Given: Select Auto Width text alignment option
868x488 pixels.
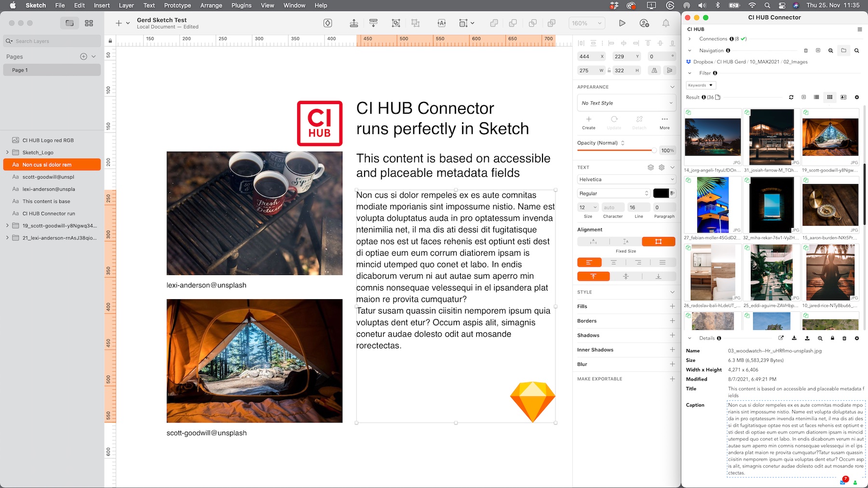Looking at the screenshot, I should coord(594,241).
